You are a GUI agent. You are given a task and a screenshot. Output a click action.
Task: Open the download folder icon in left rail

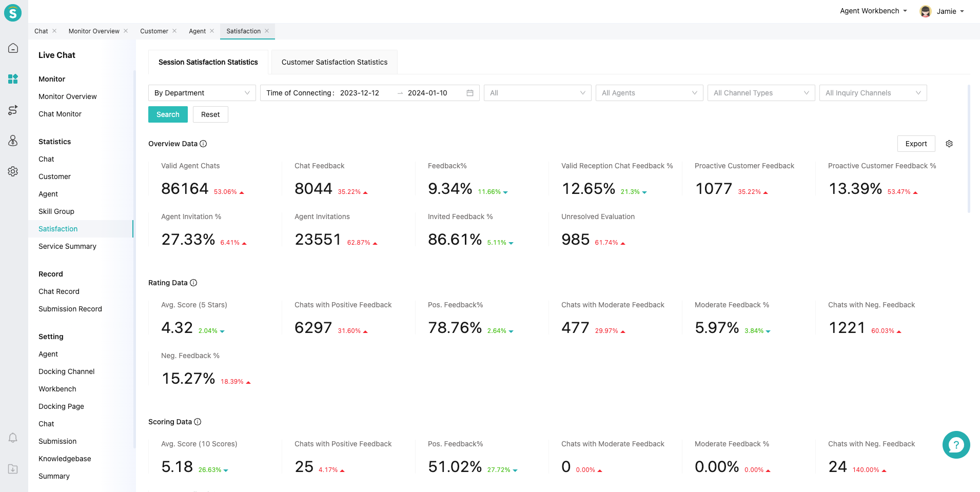13,469
